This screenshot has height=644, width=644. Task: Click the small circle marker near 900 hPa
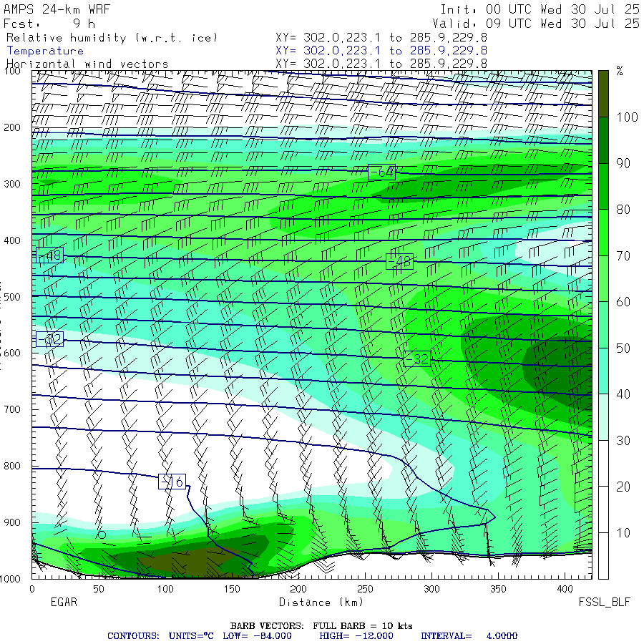click(x=102, y=535)
